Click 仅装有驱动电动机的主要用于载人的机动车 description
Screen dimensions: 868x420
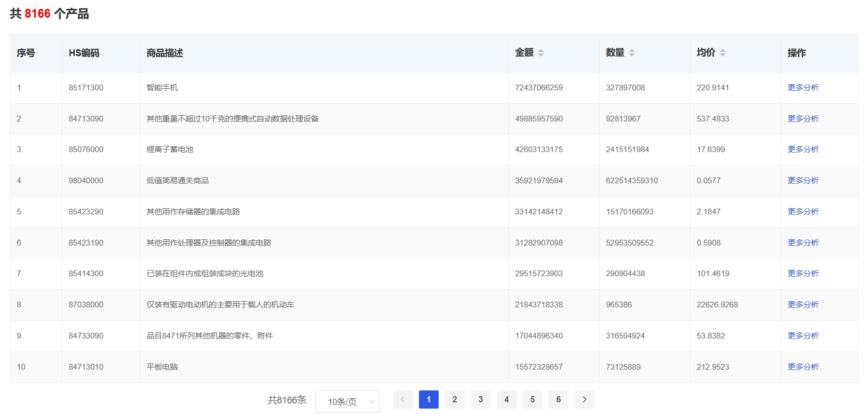[x=221, y=305]
